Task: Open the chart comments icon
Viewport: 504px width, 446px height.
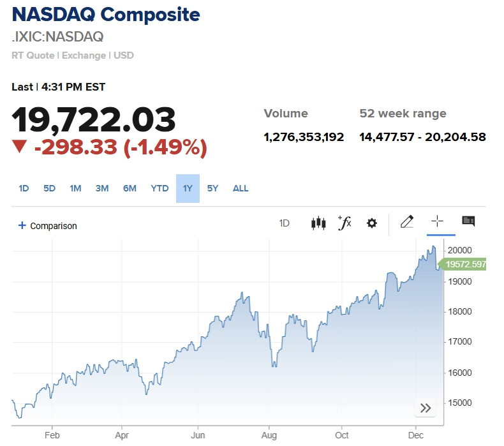Action: click(x=468, y=221)
